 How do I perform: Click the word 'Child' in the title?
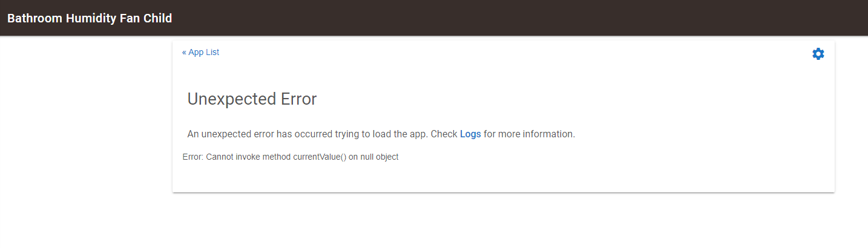(x=156, y=18)
